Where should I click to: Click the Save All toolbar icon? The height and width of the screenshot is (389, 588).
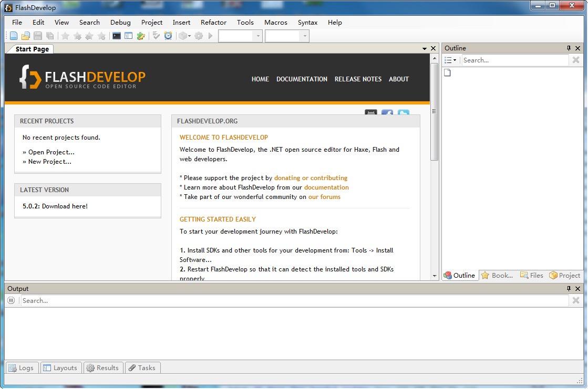click(x=49, y=36)
